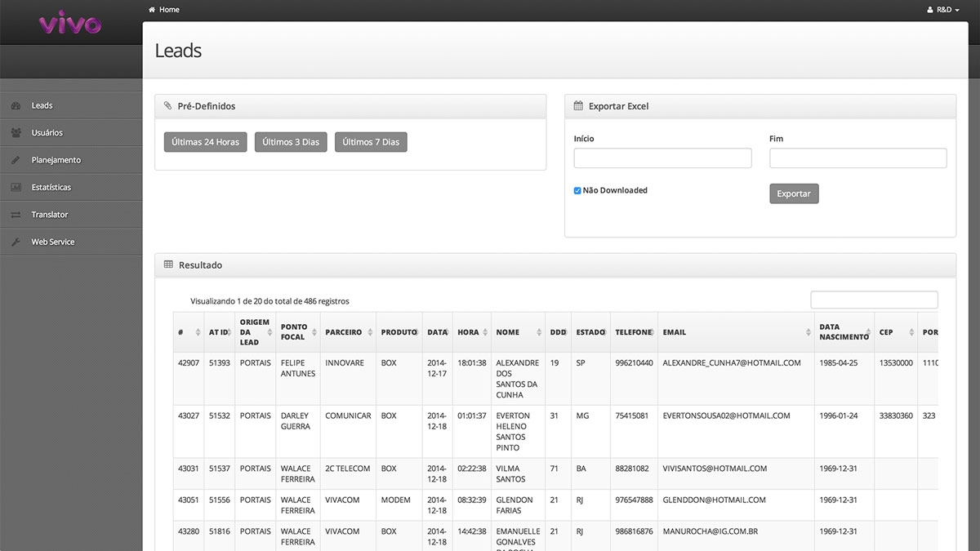The width and height of the screenshot is (980, 551).
Task: Click the Home icon in top bar
Action: tap(152, 10)
